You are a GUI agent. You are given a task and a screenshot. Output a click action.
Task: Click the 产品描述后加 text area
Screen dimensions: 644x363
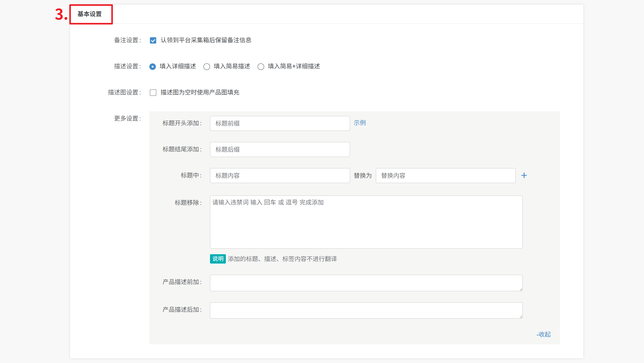click(x=366, y=310)
